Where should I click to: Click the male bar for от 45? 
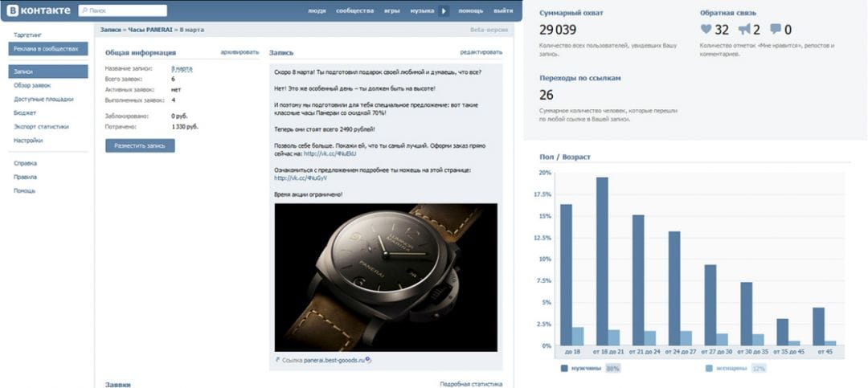point(819,327)
